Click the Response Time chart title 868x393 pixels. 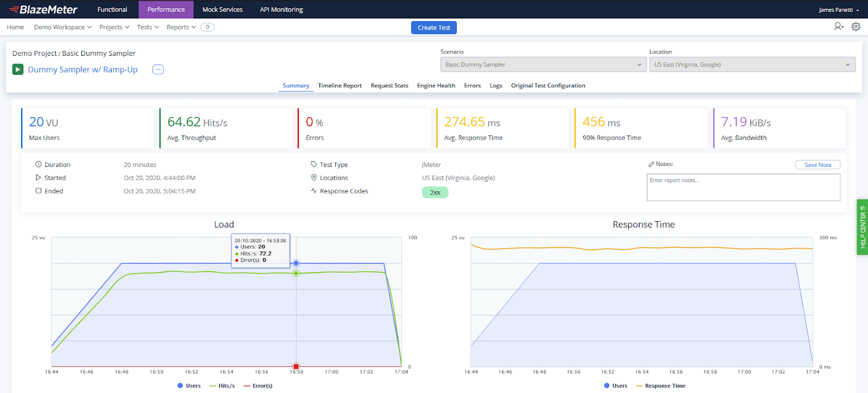tap(643, 224)
